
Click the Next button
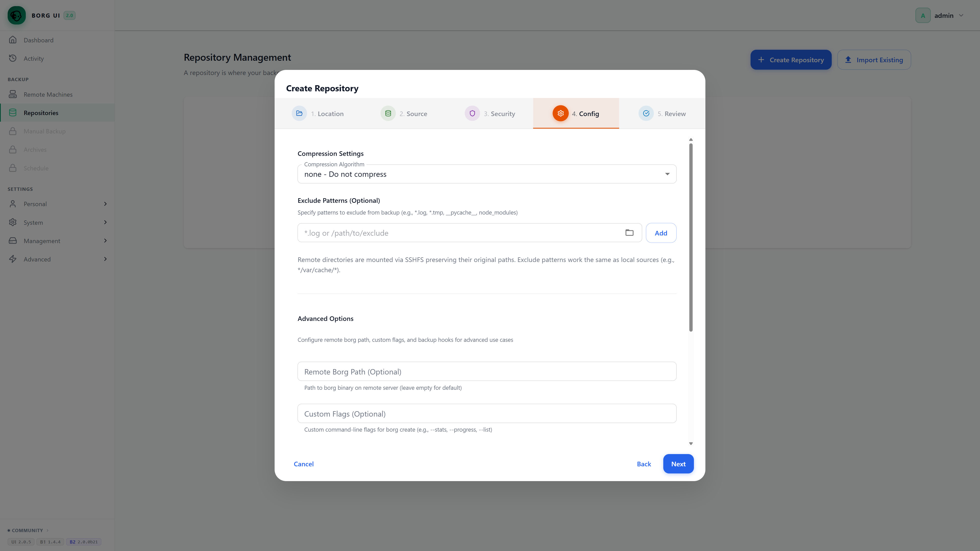click(678, 464)
